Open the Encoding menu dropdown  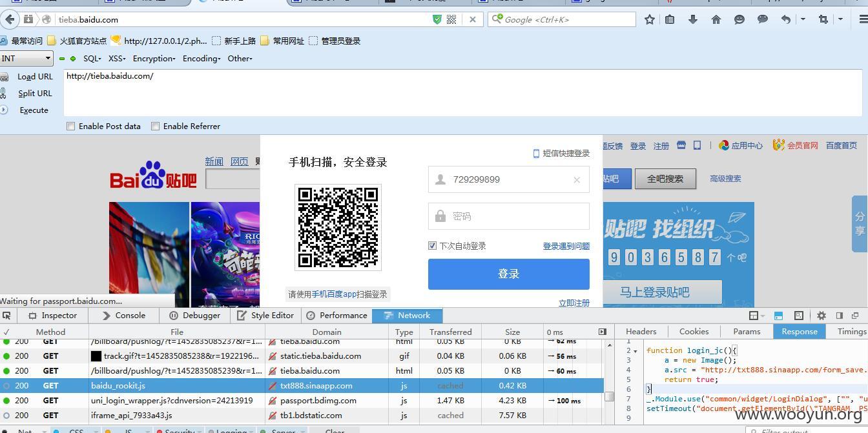coord(201,59)
